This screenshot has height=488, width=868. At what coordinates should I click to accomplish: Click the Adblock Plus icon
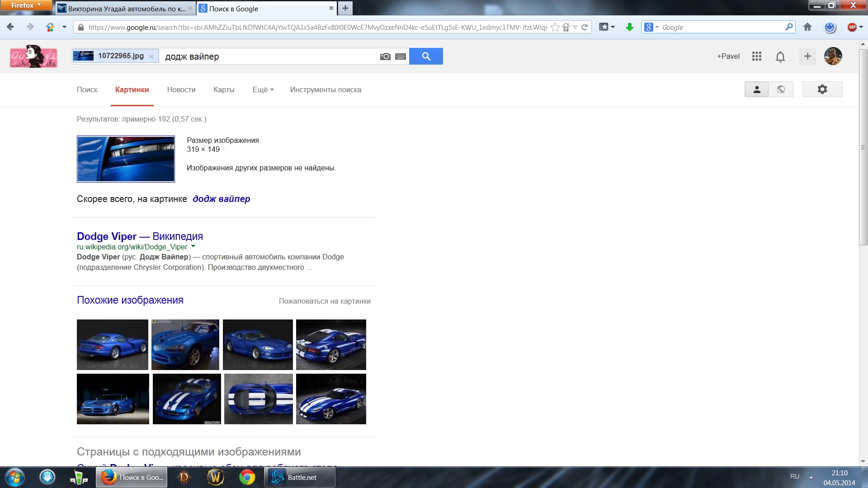[x=852, y=27]
